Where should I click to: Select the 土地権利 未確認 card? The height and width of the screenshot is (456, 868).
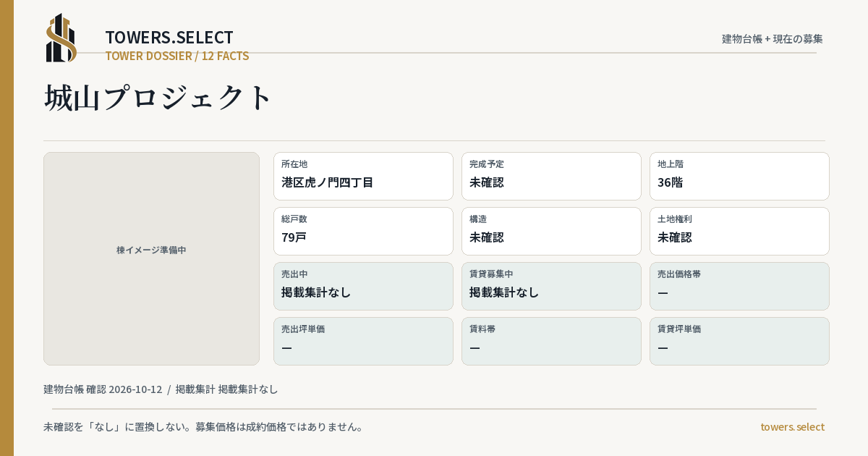[x=739, y=231]
